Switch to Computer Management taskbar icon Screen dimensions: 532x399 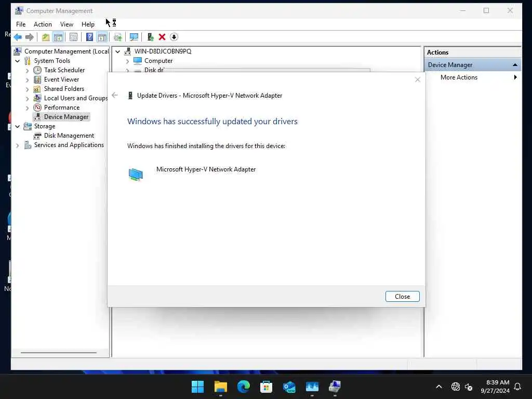coord(335,387)
